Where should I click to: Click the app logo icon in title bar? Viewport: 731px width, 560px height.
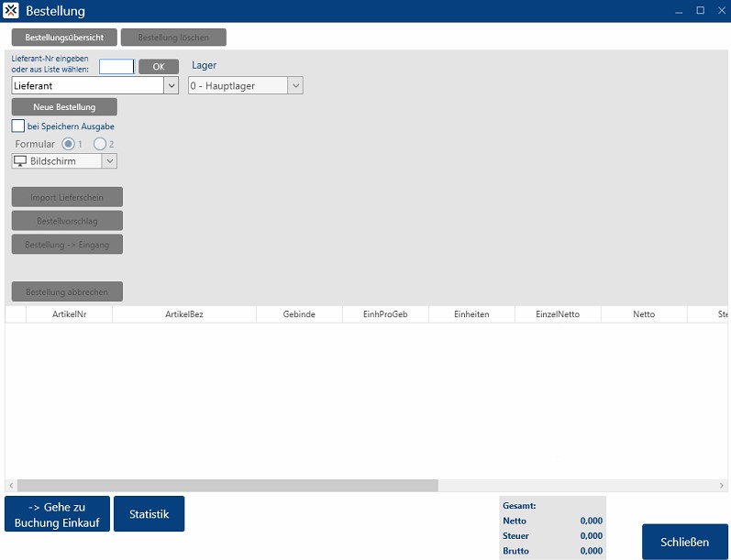click(11, 11)
